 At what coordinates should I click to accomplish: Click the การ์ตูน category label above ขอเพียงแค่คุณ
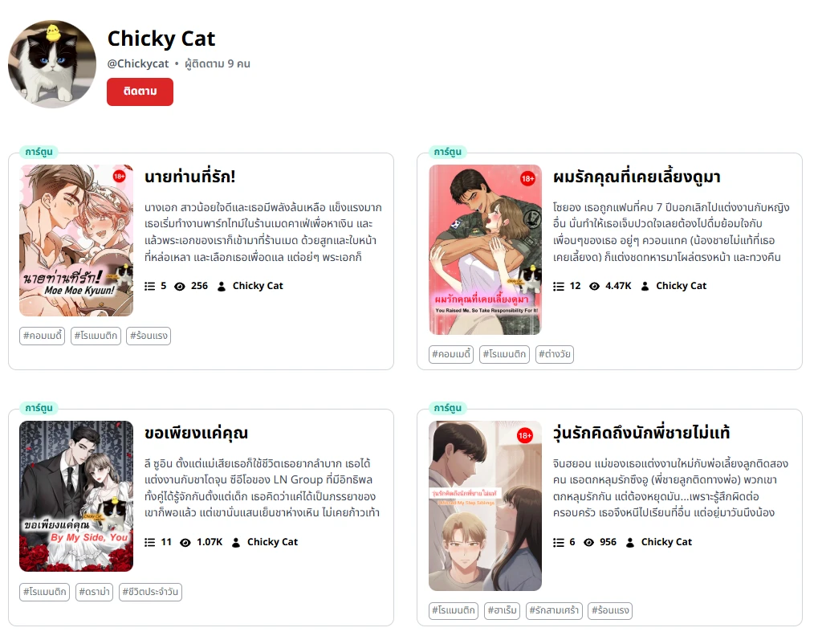tap(39, 408)
